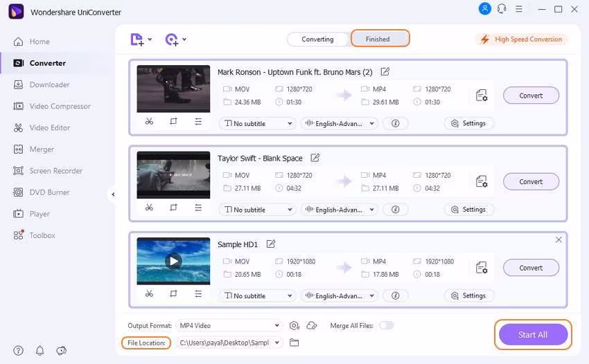
Task: Collapse the sidebar with arrow handle
Action: pyautogui.click(x=113, y=194)
